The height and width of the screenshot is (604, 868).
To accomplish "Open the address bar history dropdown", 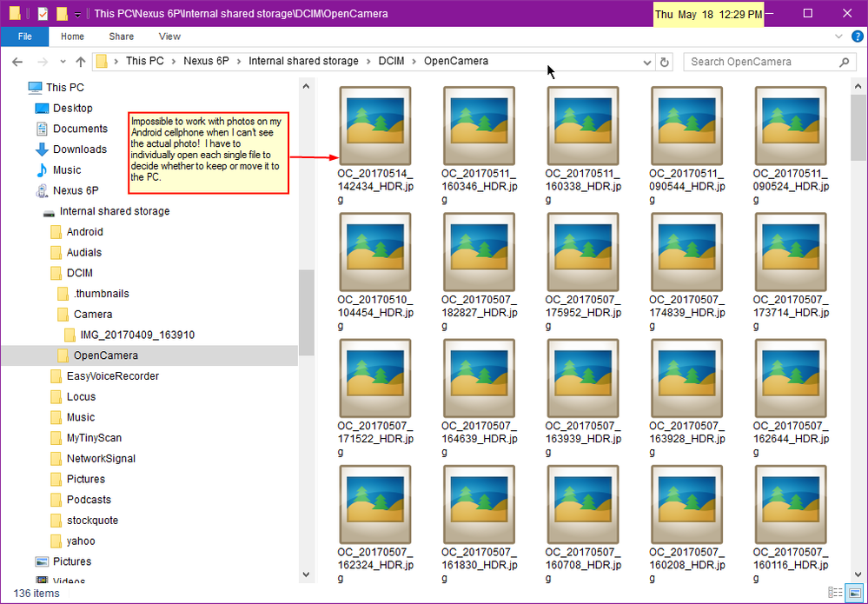I will pos(646,62).
